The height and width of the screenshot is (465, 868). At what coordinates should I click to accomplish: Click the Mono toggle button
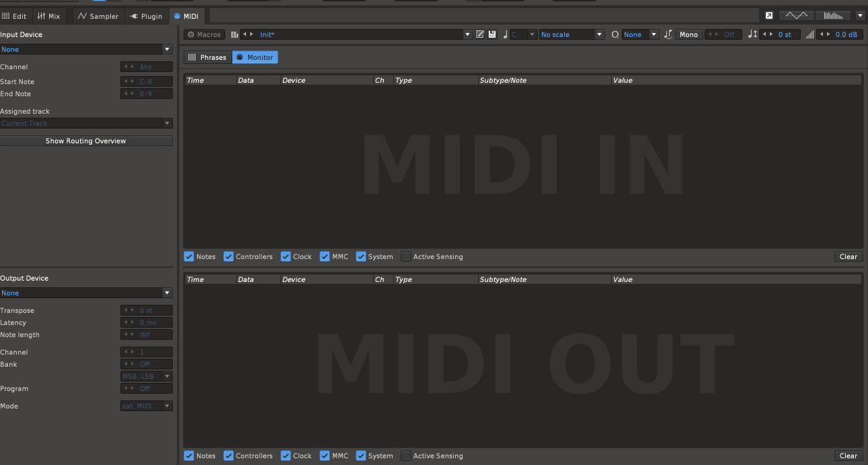[x=688, y=34]
